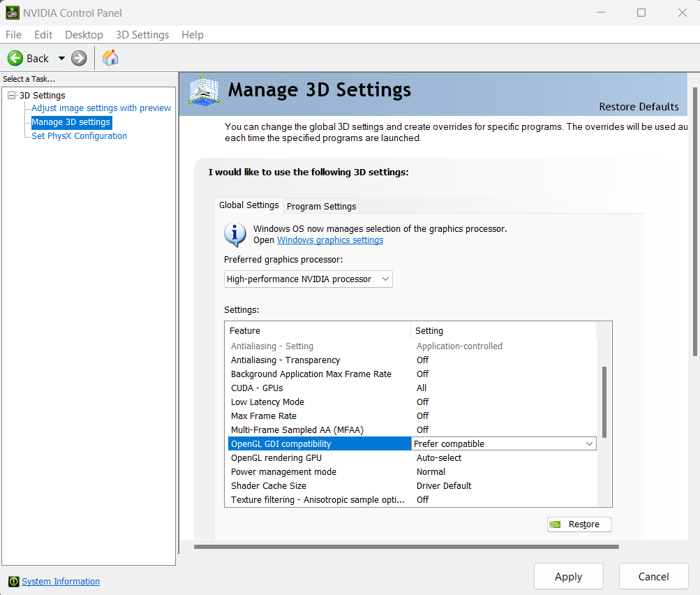Click the Feature column header

(318, 330)
